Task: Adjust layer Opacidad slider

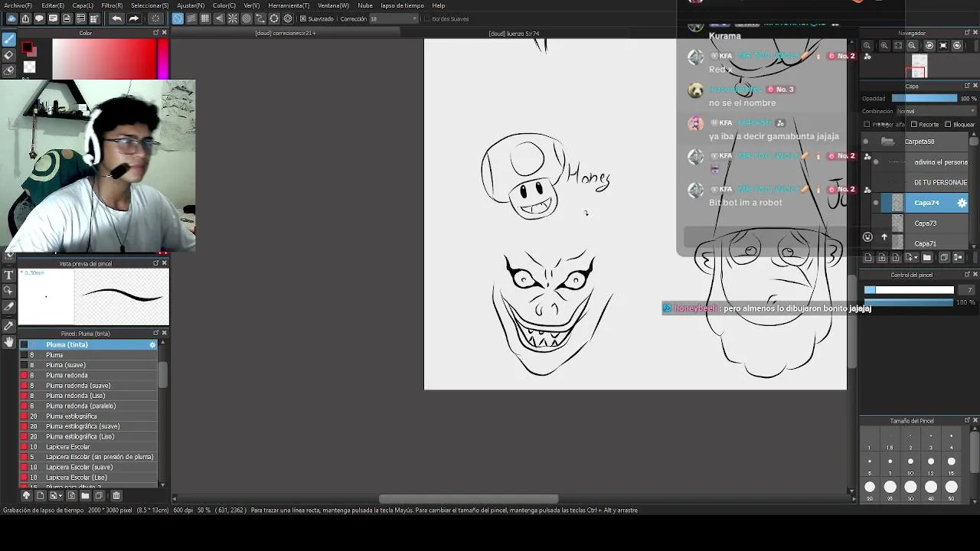Action: 924,99
